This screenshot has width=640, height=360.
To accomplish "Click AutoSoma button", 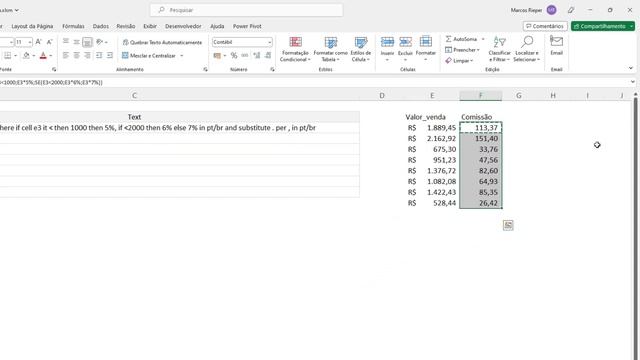I will click(x=461, y=39).
